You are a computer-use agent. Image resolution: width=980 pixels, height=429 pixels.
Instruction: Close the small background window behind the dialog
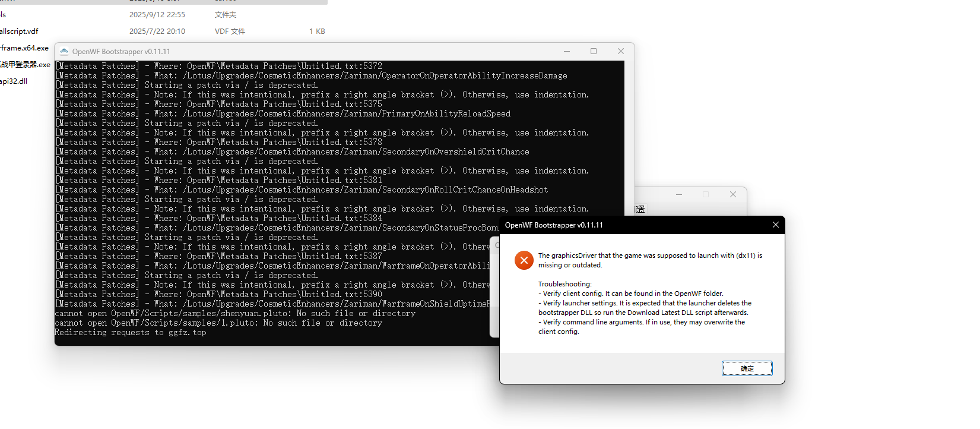[x=732, y=195]
